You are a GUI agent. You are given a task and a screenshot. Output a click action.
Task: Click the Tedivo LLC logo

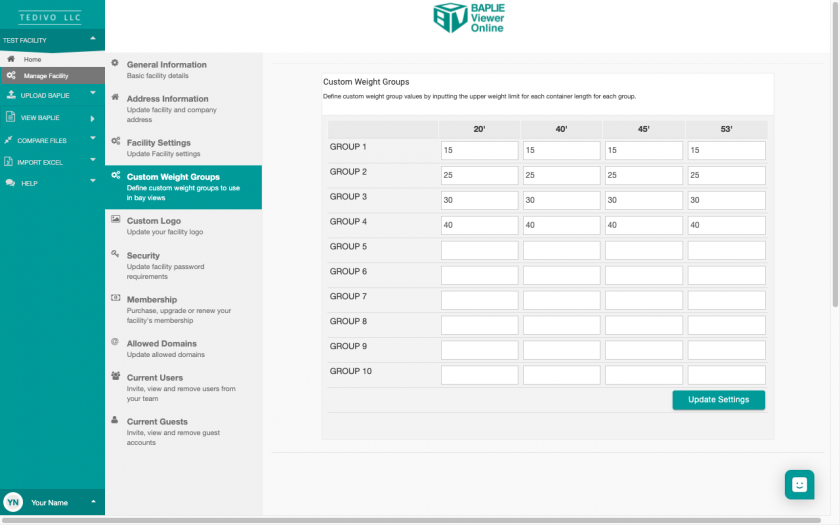tap(50, 18)
